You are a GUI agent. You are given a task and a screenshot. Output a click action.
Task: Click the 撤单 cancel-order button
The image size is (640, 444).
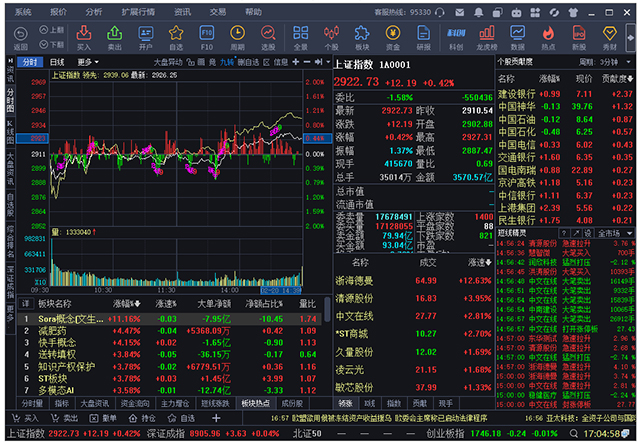tap(103, 418)
